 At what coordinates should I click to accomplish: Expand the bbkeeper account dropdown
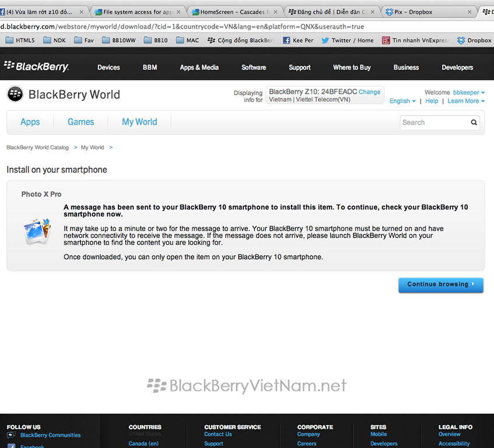[469, 93]
